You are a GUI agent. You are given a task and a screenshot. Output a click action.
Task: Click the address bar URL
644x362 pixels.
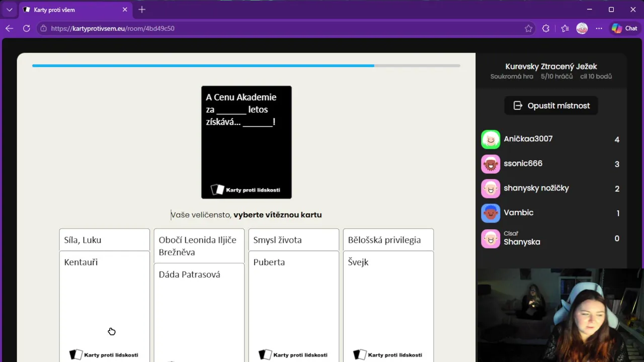[x=113, y=29]
